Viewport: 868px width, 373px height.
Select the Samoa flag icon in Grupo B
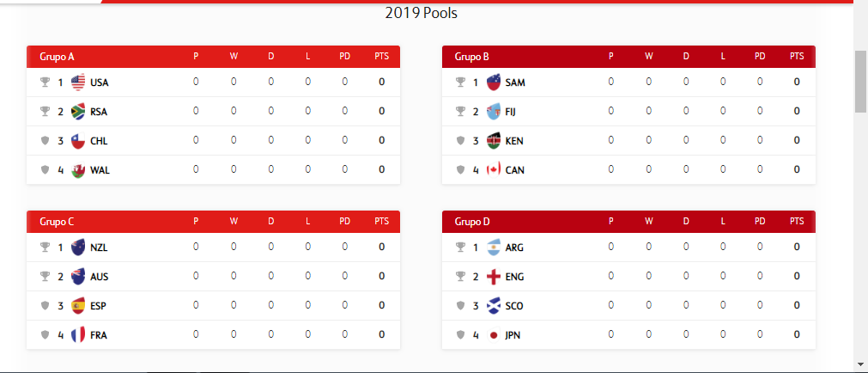coord(493,82)
